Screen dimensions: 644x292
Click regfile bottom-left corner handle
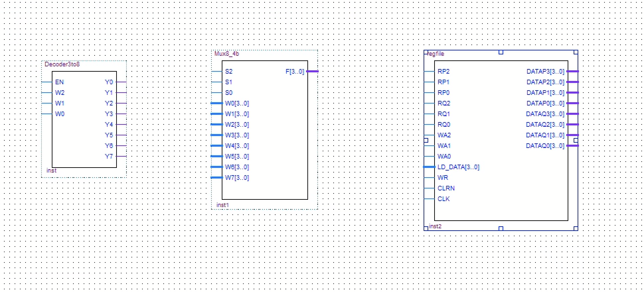click(x=426, y=228)
